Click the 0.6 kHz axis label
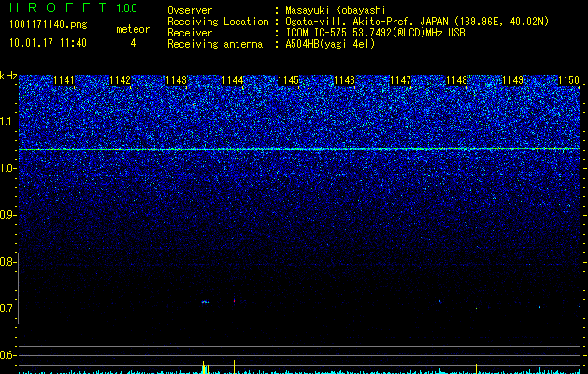588x374 pixels. tap(7, 355)
